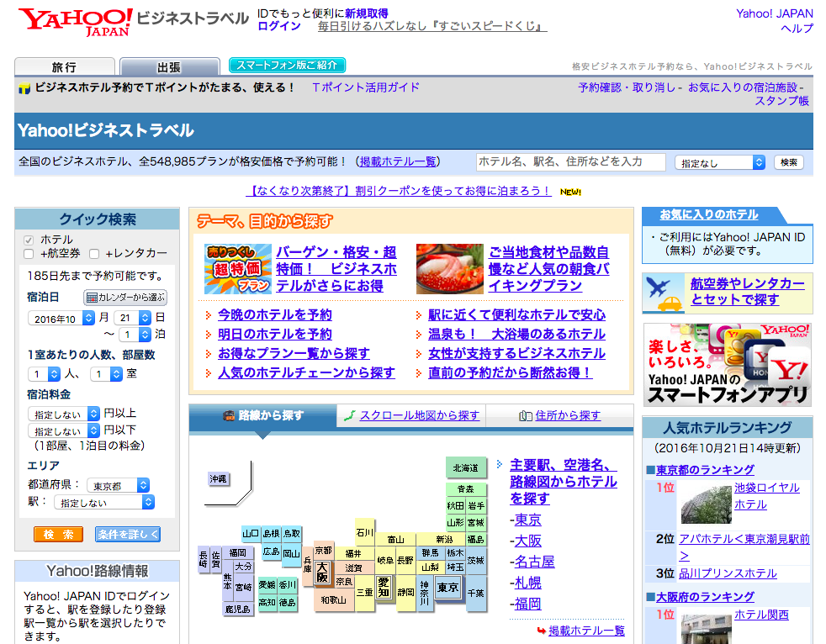Open the ヘルプ link at top right
The height and width of the screenshot is (644, 826).
tap(797, 28)
